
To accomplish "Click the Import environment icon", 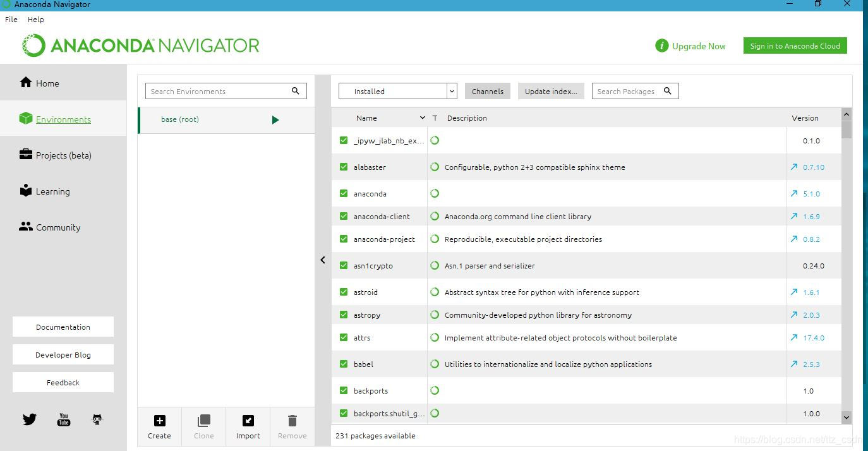I will pyautogui.click(x=248, y=421).
